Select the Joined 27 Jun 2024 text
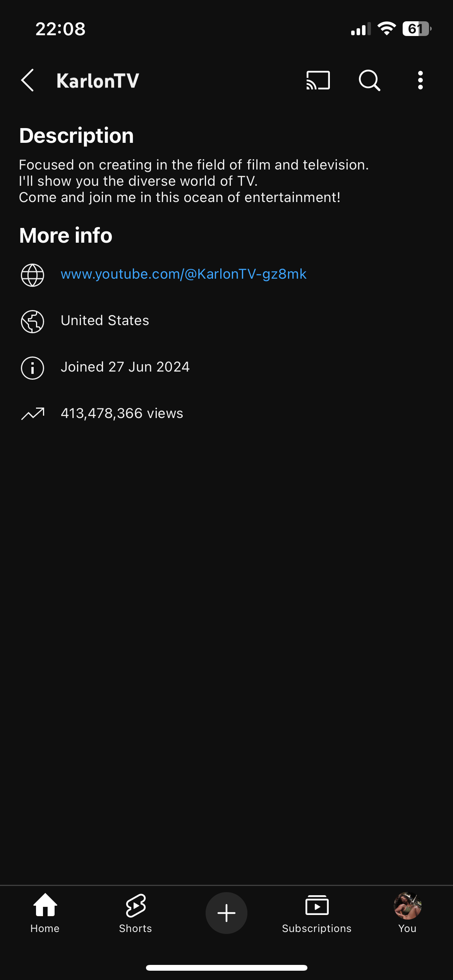Image resolution: width=453 pixels, height=980 pixels. [x=125, y=367]
